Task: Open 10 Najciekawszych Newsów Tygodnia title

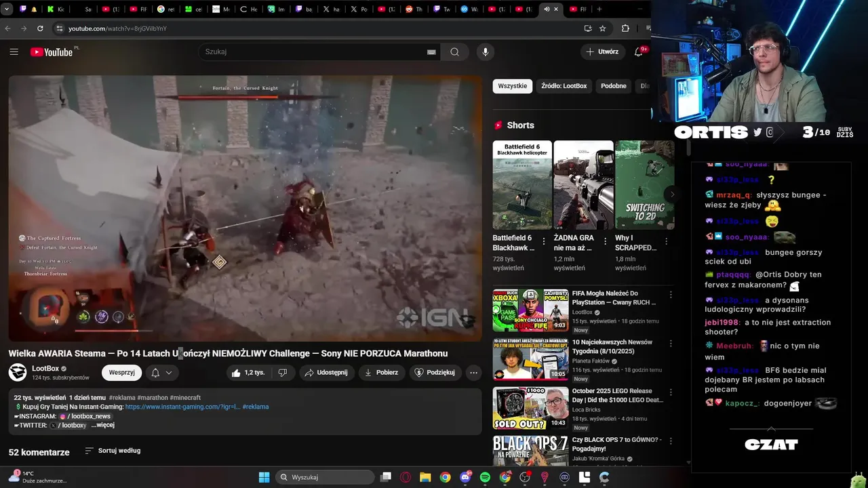Action: click(612, 346)
